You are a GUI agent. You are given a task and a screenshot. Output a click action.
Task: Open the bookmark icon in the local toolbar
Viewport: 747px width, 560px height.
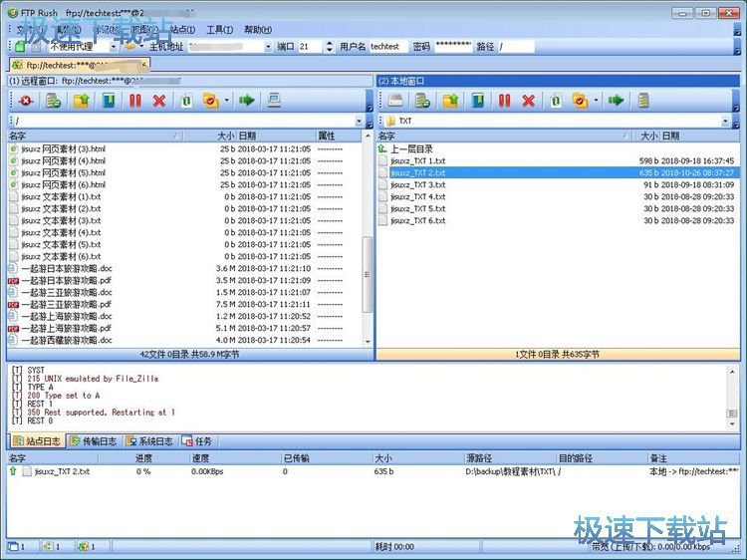click(x=478, y=101)
